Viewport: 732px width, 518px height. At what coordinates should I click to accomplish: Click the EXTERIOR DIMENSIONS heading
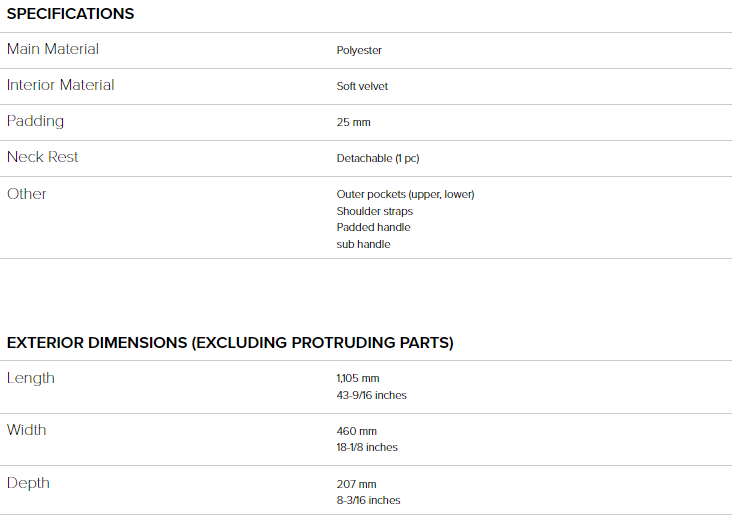pyautogui.click(x=230, y=343)
